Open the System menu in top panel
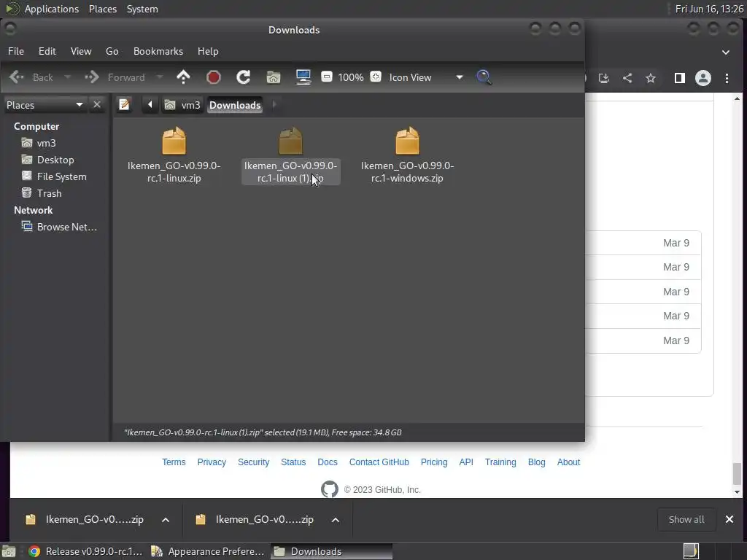 click(x=142, y=9)
